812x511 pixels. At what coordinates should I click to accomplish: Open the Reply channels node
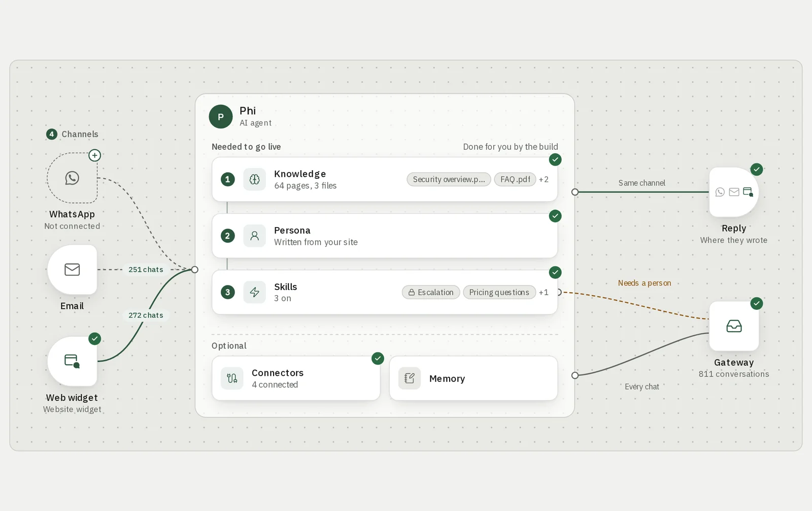click(734, 192)
